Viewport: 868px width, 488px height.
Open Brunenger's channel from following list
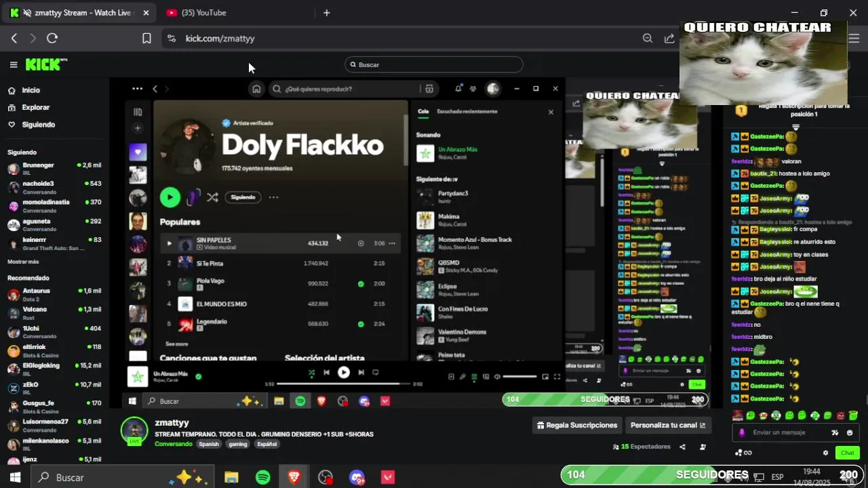pos(54,169)
